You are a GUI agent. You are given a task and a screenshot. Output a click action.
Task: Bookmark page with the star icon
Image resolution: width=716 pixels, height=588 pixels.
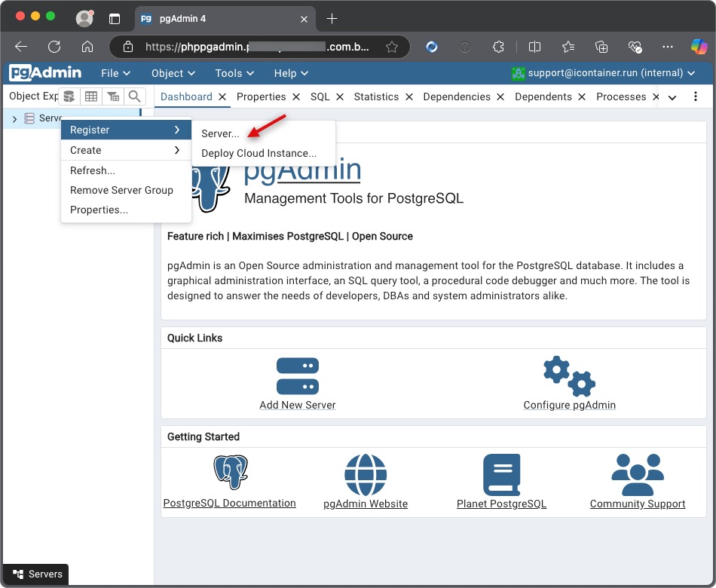tap(392, 47)
